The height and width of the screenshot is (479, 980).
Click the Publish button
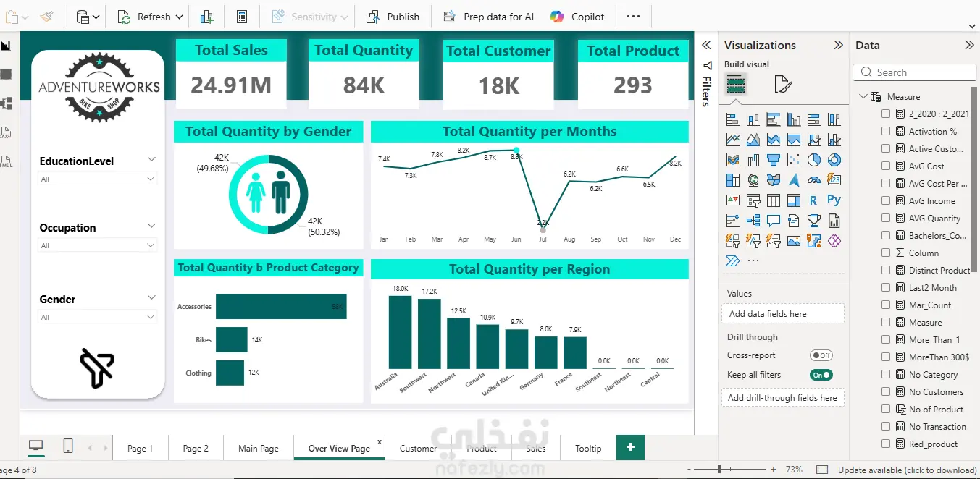[393, 17]
